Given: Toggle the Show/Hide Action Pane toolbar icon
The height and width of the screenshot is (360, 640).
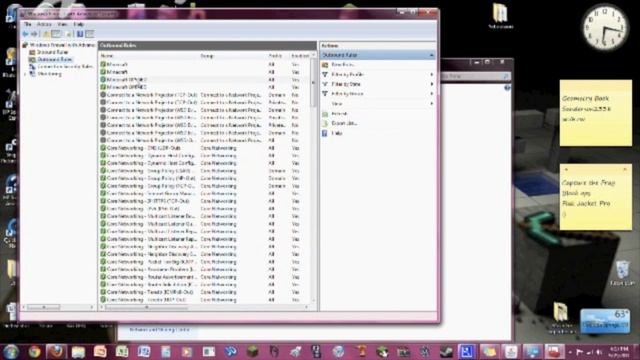Looking at the screenshot, I should 90,34.
